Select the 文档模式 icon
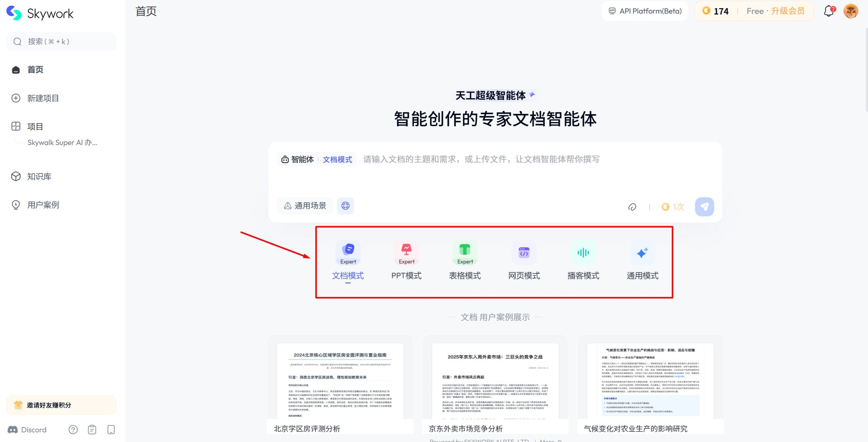868x442 pixels. [348, 253]
